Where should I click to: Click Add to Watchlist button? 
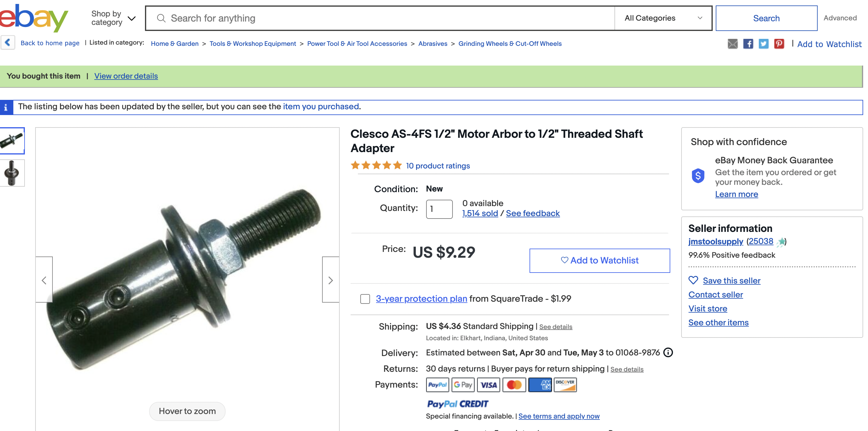(x=599, y=260)
